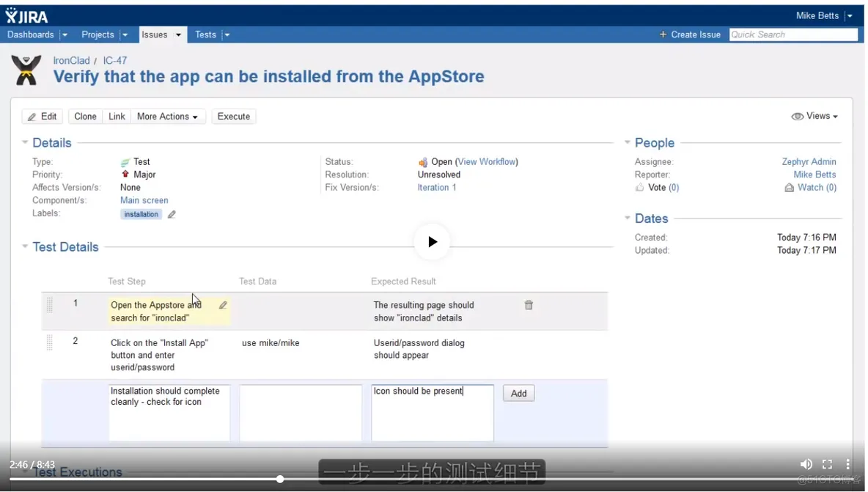Click the issue title heading
Viewport: 868px width, 492px height.
(268, 76)
